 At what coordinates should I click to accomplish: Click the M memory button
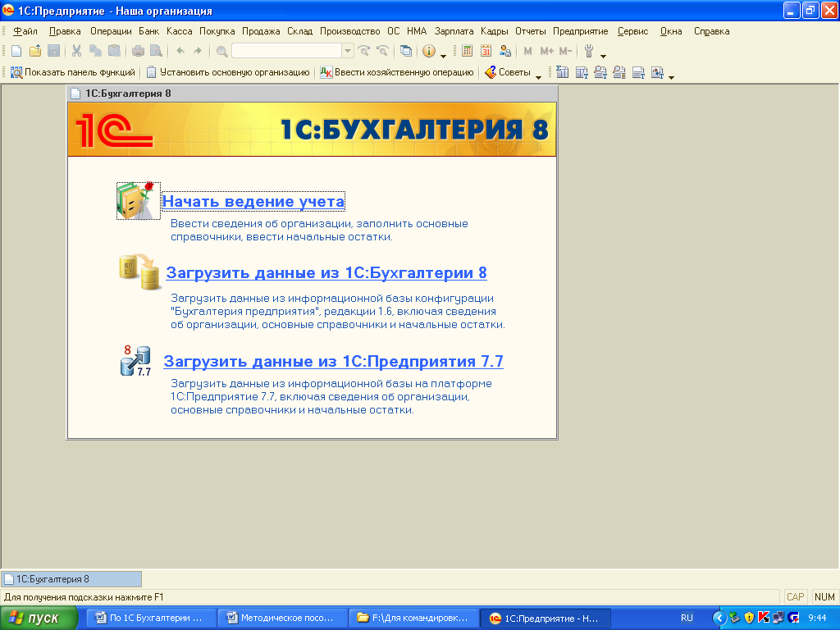(527, 51)
